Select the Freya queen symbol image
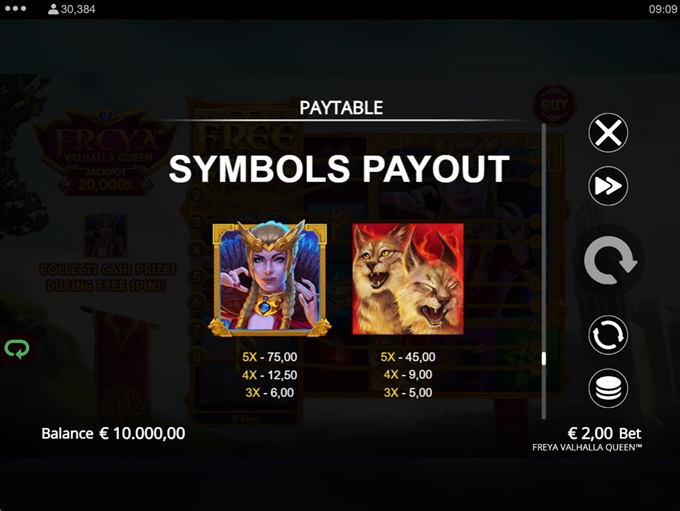Viewport: 680px width, 511px height. [270, 278]
